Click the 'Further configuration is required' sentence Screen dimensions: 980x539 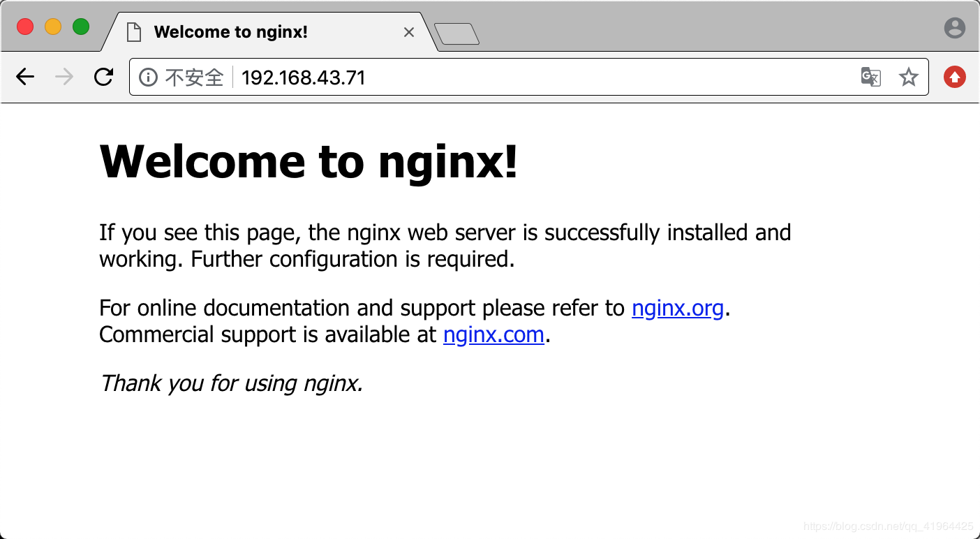click(x=352, y=260)
